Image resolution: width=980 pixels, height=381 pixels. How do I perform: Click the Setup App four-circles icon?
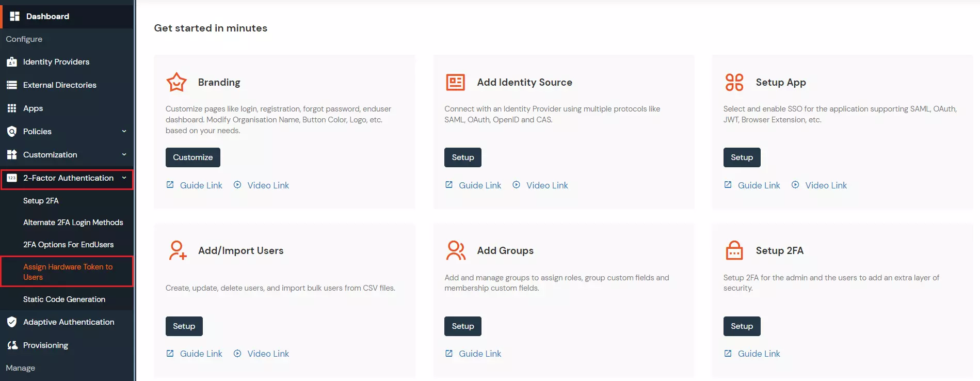coord(734,82)
